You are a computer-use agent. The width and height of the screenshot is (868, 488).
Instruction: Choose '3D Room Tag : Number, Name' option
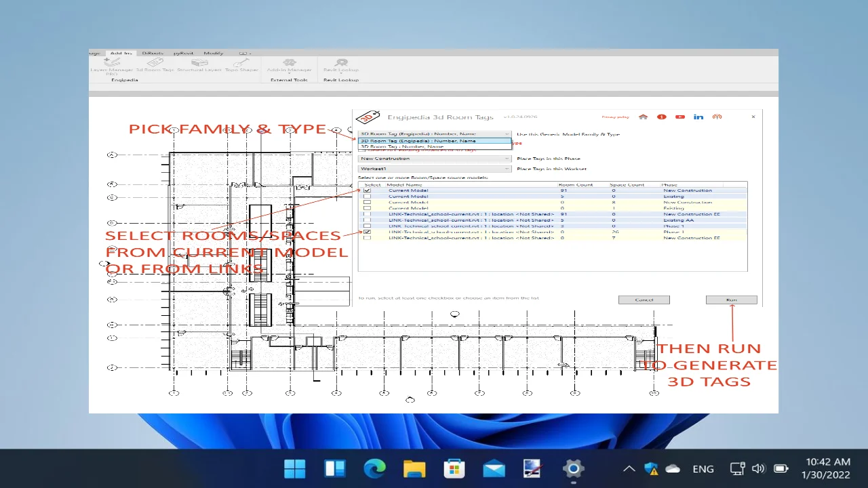click(435, 146)
